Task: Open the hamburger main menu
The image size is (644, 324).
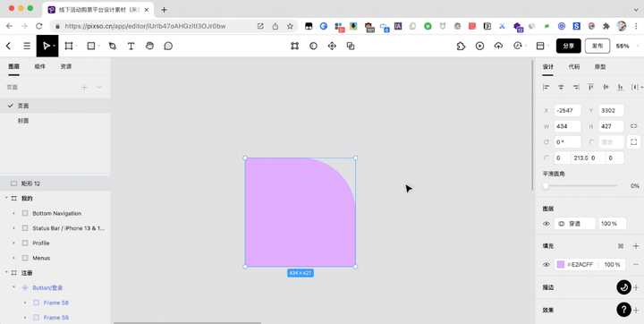Action: [x=27, y=46]
